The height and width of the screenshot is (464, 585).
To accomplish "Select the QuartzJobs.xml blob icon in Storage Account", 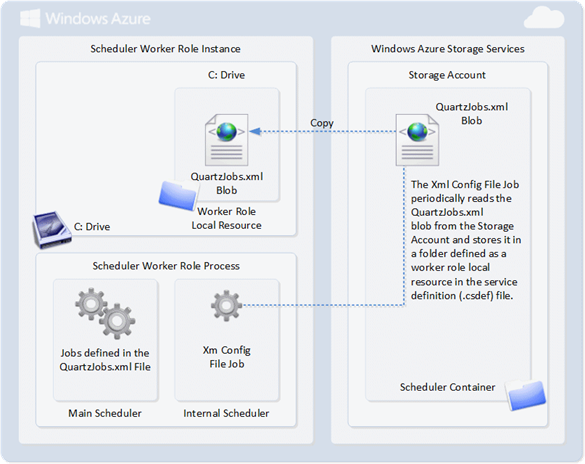I will tap(417, 140).
